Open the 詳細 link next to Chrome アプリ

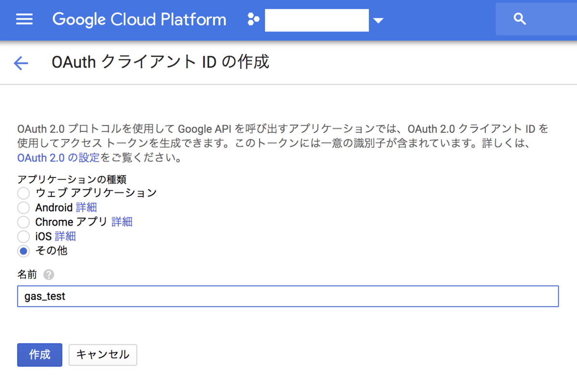(122, 222)
